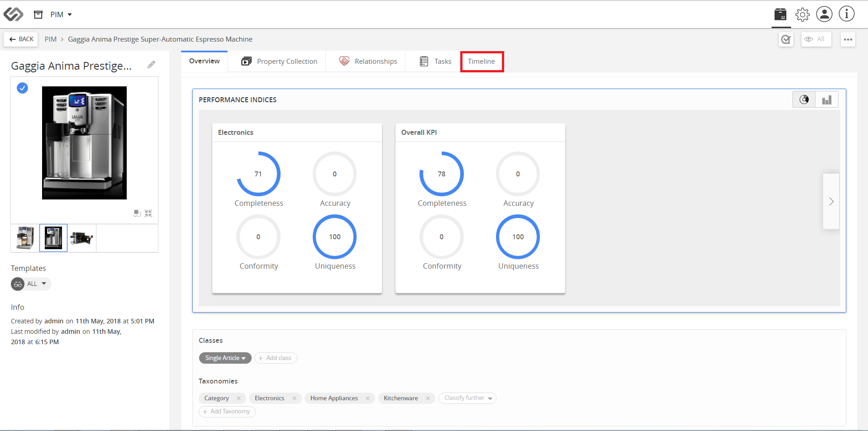Collapse image with the shrink arrows icon
The width and height of the screenshot is (868, 431).
(x=148, y=213)
